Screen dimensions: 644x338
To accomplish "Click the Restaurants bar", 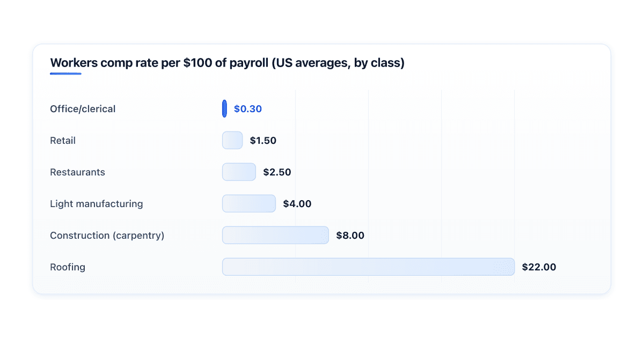I will (x=239, y=172).
